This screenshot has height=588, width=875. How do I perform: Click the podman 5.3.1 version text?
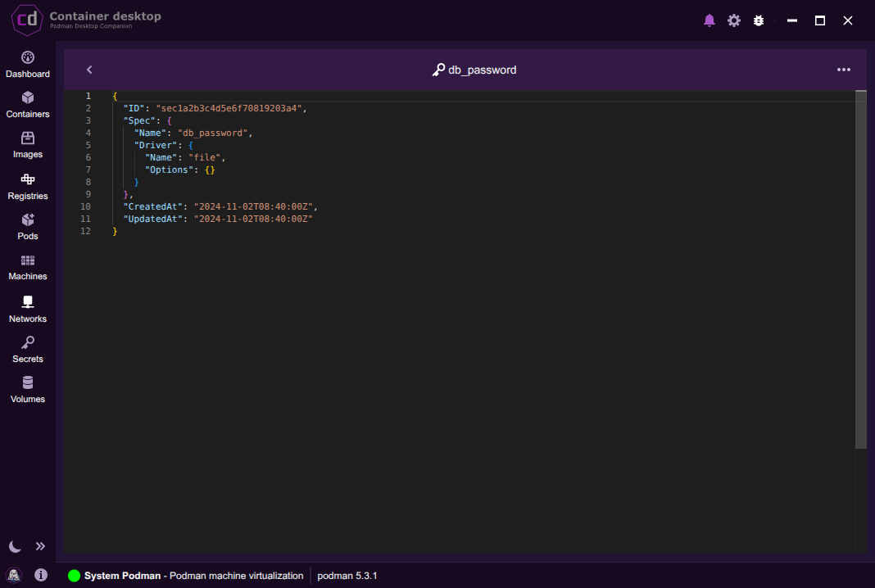pos(347,576)
